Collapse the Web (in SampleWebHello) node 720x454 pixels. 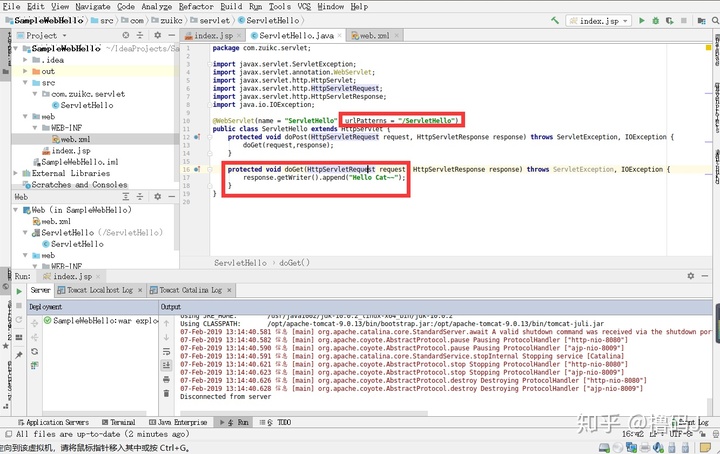pos(17,210)
